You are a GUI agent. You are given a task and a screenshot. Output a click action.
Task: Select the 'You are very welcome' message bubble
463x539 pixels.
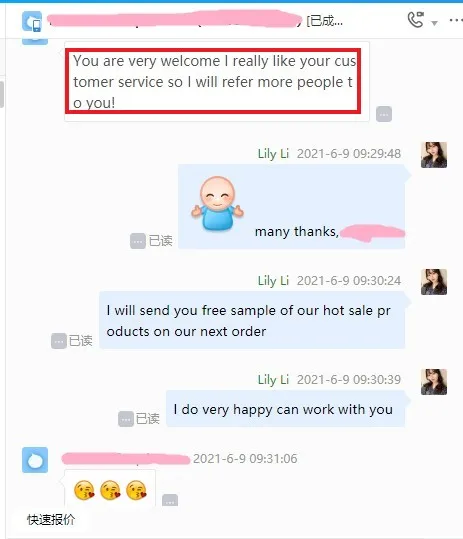click(217, 81)
